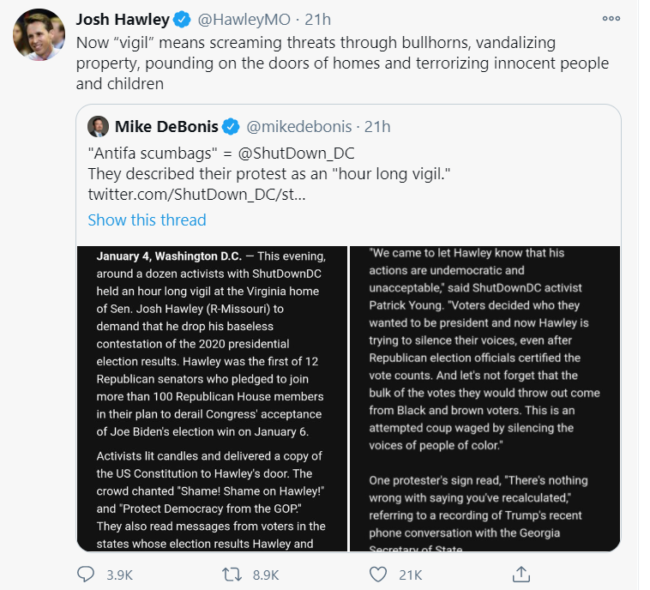Click the Mike DeBonis display name
The height and width of the screenshot is (590, 650).
pos(166,126)
